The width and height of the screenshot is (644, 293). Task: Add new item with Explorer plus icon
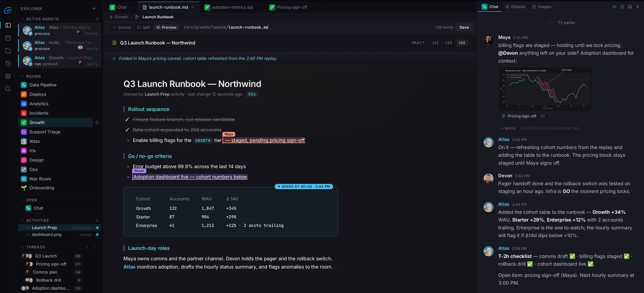click(94, 8)
